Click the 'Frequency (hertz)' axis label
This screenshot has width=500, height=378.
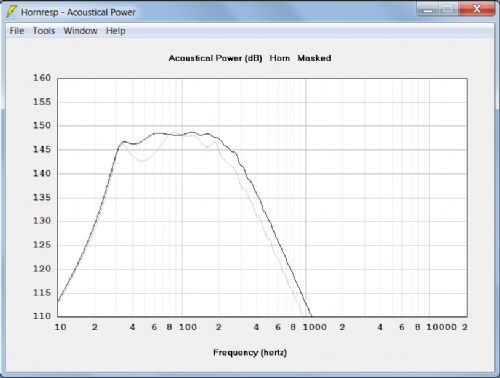pos(250,353)
